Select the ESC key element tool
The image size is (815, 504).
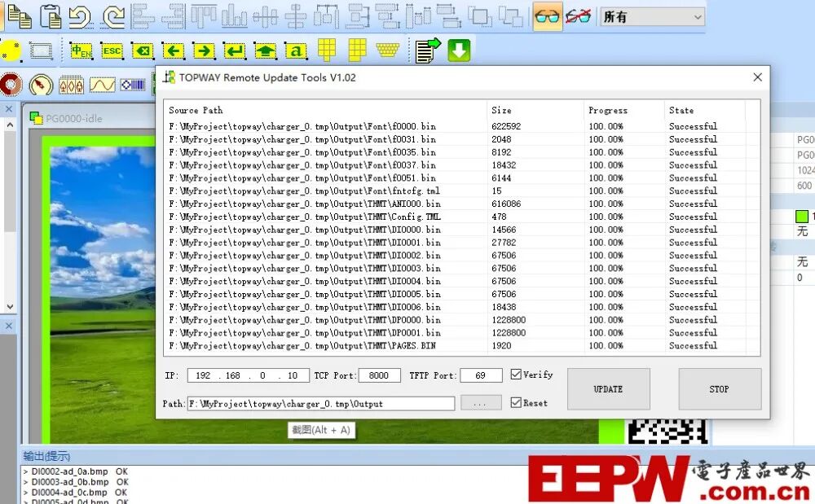tap(112, 50)
